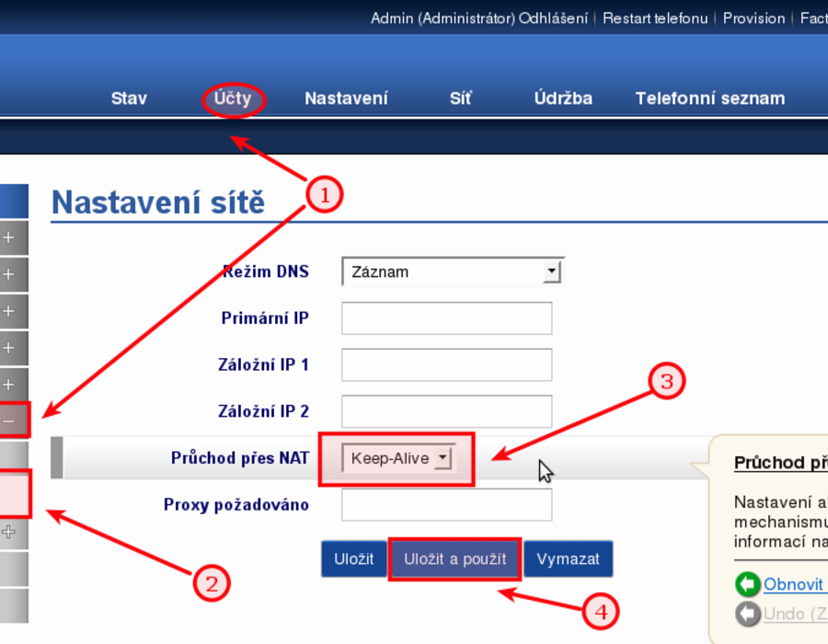Click the Záložní IP 2 field
Screen dimensions: 828x644
(x=447, y=410)
